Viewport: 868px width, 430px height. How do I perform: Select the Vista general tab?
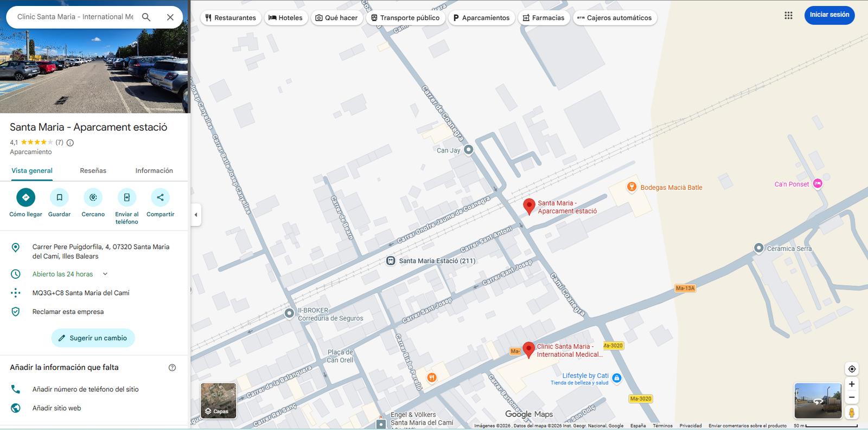(x=32, y=170)
